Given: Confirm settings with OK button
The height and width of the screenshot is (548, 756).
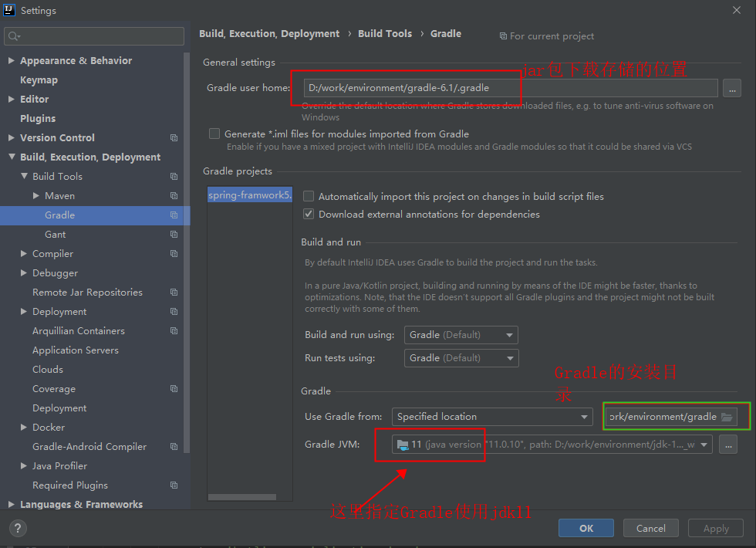Looking at the screenshot, I should pyautogui.click(x=586, y=528).
